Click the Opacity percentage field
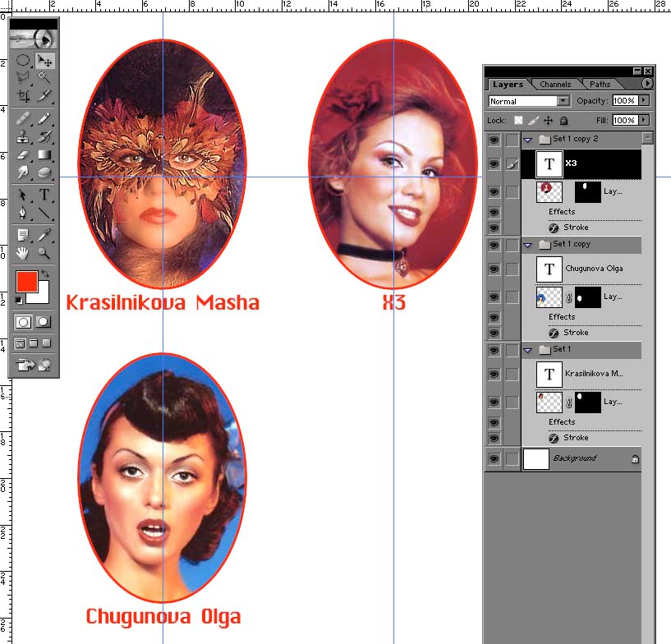Image resolution: width=671 pixels, height=644 pixels. (625, 100)
